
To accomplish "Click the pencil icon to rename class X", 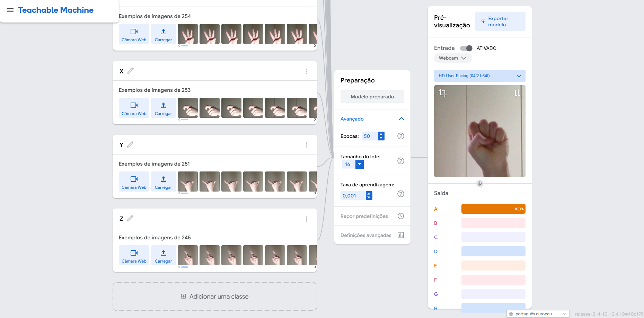I will (x=131, y=71).
